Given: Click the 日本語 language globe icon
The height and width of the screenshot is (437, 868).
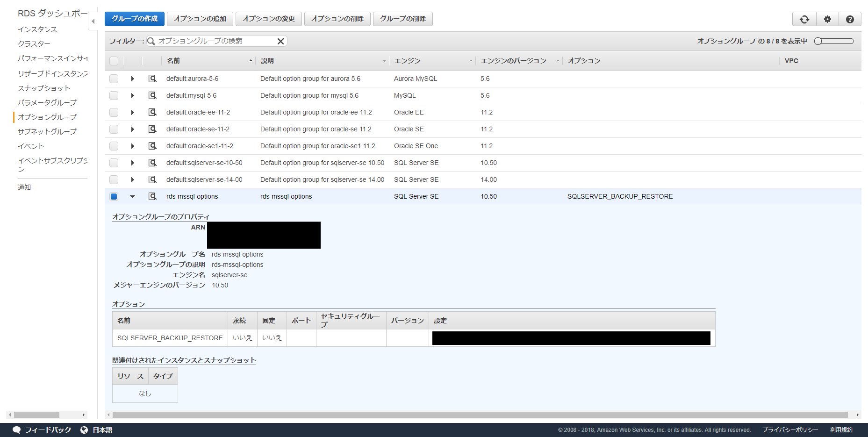Looking at the screenshot, I should pos(84,430).
